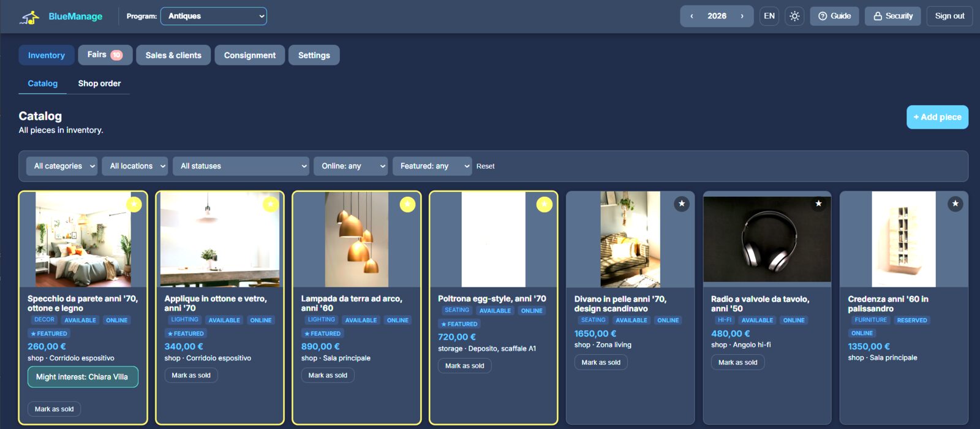The height and width of the screenshot is (429, 980).
Task: Switch language with the EN button
Action: (x=769, y=17)
